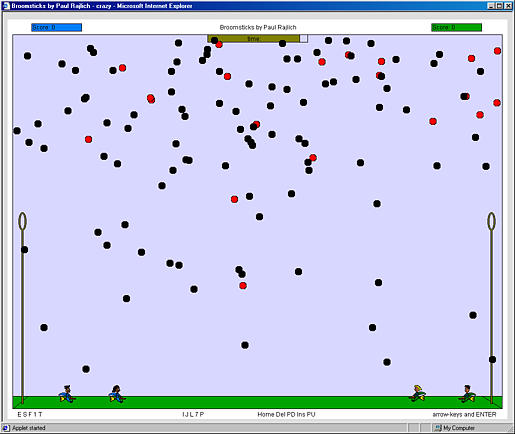This screenshot has width=515, height=434.
Task: Click the blue team's leftmost player on the grass
Action: tap(67, 394)
